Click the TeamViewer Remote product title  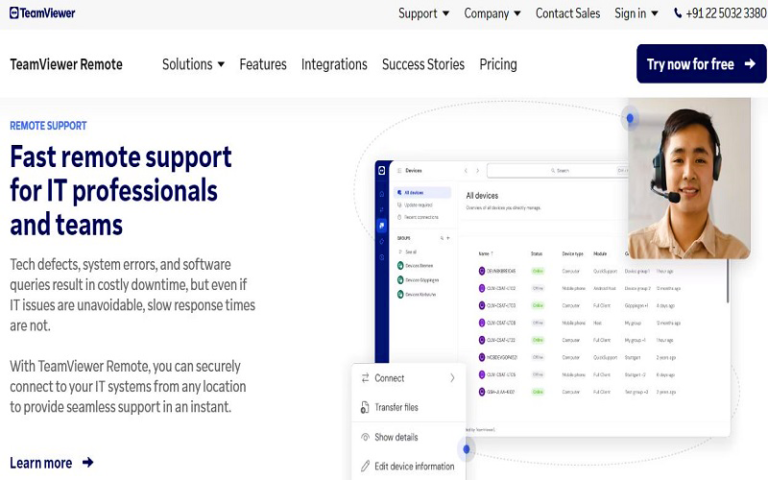(66, 64)
